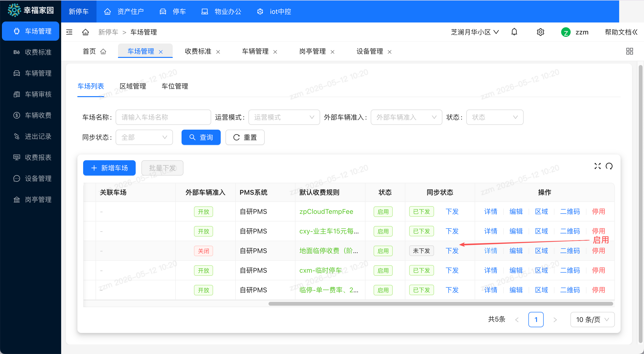
Task: Open the 同步状态 全部 dropdown
Action: (144, 137)
